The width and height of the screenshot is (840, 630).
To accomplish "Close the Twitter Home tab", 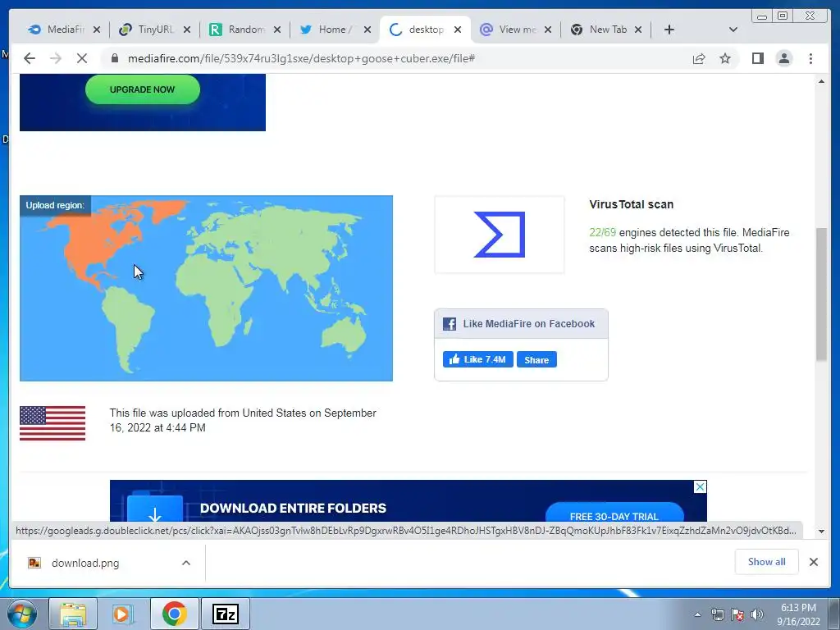I will click(x=367, y=30).
